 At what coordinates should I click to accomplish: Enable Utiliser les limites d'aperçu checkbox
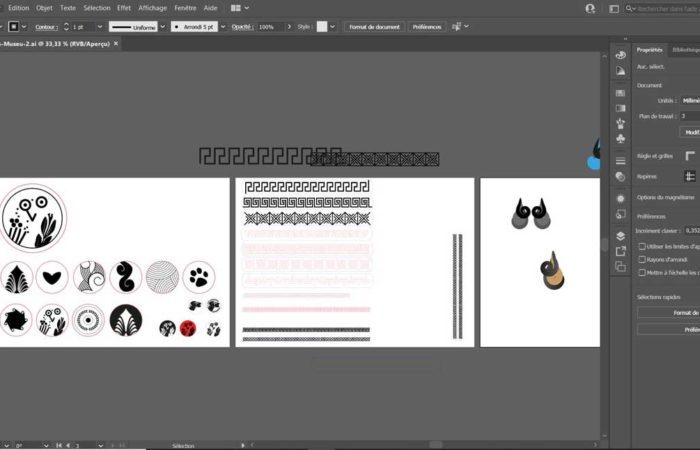641,246
